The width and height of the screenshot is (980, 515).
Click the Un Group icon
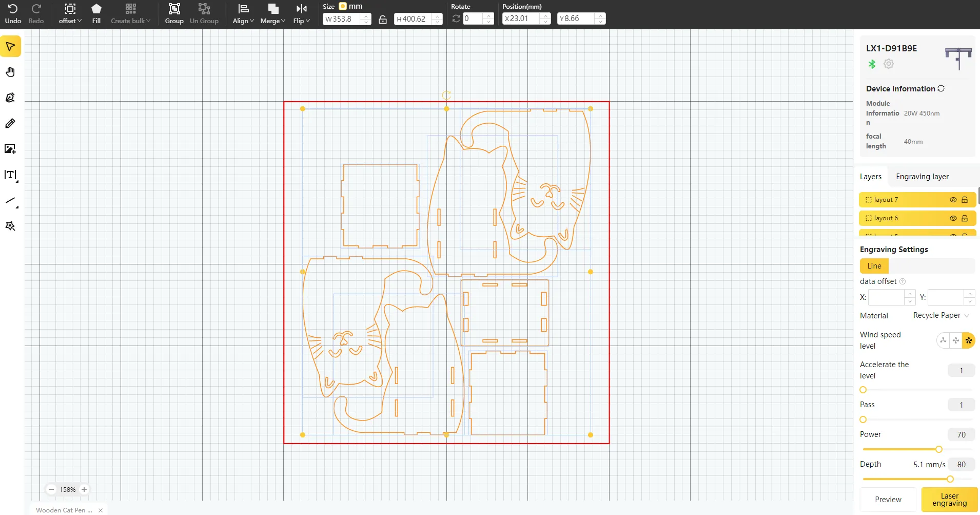(x=204, y=14)
